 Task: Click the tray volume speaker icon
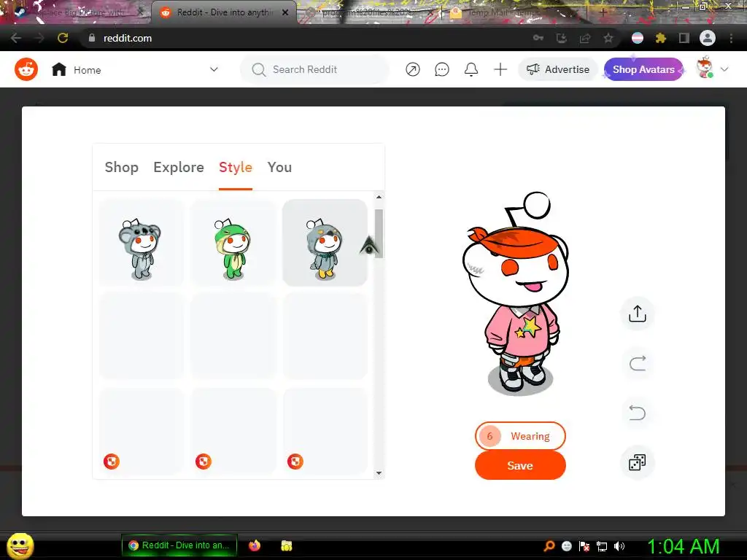[x=619, y=546]
